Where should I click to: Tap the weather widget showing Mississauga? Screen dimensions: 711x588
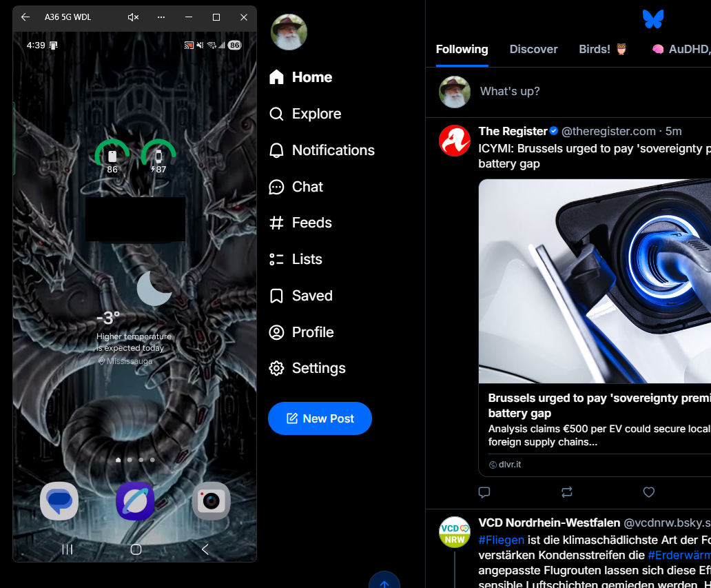pyautogui.click(x=134, y=317)
